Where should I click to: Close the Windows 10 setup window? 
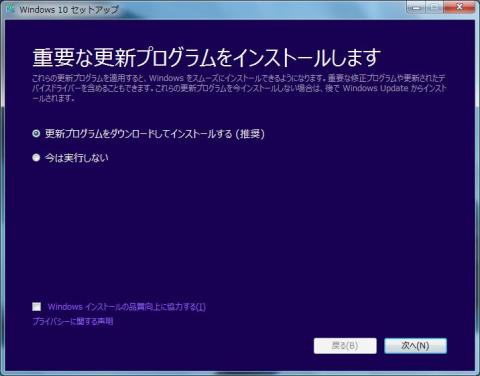tap(459, 7)
